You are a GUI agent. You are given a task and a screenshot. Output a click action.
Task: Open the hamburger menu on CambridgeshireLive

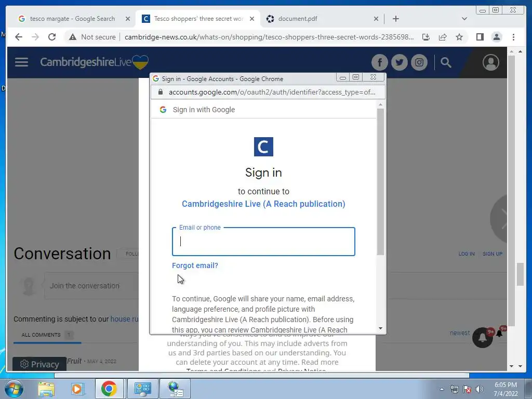(x=21, y=62)
